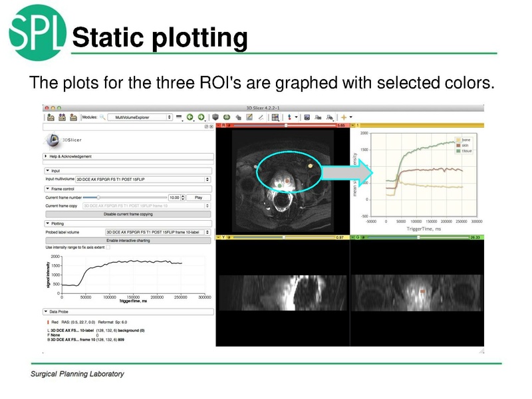Click the screenshot capture camera icon
The width and height of the screenshot is (532, 399).
click(x=307, y=117)
